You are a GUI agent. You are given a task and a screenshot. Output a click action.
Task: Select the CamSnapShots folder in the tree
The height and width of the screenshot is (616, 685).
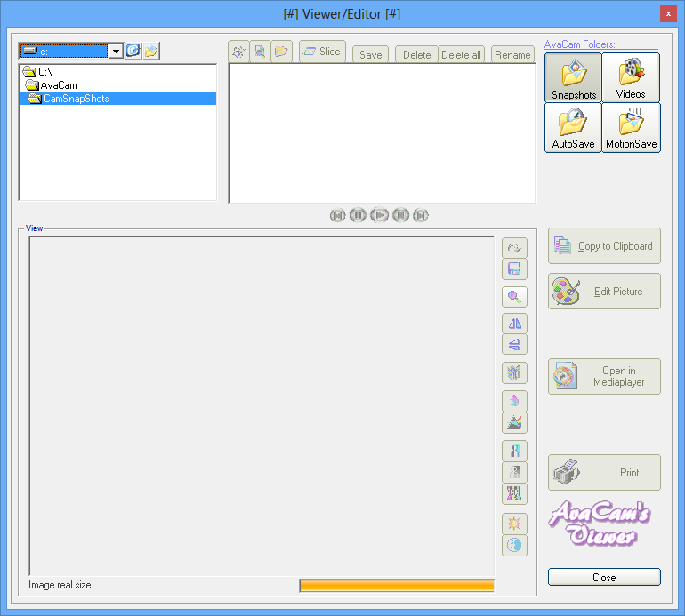click(118, 99)
